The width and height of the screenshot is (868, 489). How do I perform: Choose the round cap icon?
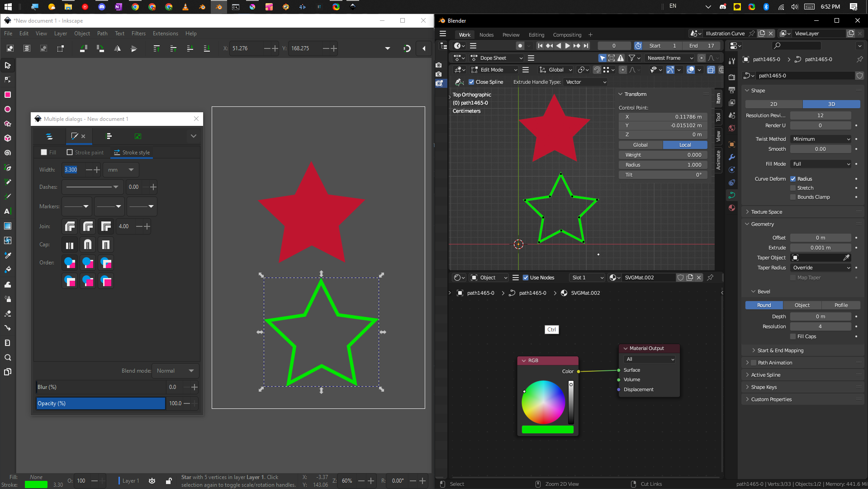pyautogui.click(x=88, y=245)
